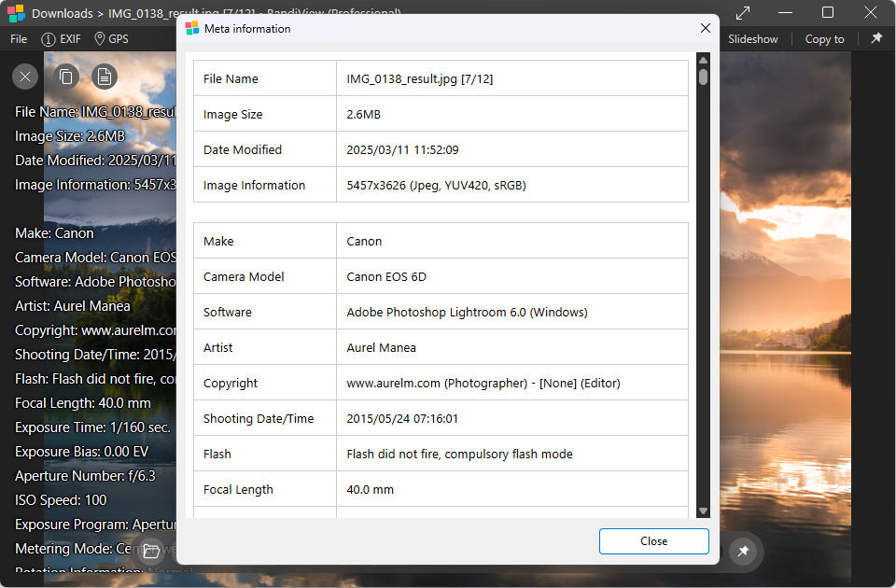Click Copy to in the toolbar
The image size is (896, 588).
[824, 39]
